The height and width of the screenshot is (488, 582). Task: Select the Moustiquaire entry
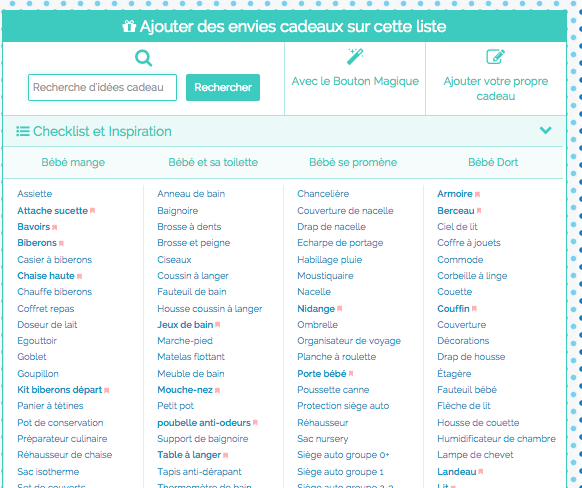(326, 276)
